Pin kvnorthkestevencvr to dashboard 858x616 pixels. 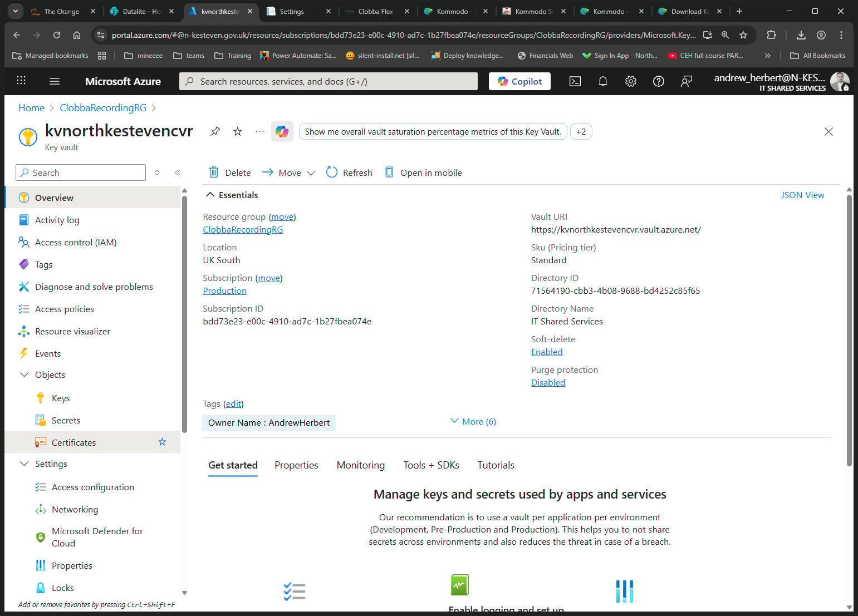(215, 131)
